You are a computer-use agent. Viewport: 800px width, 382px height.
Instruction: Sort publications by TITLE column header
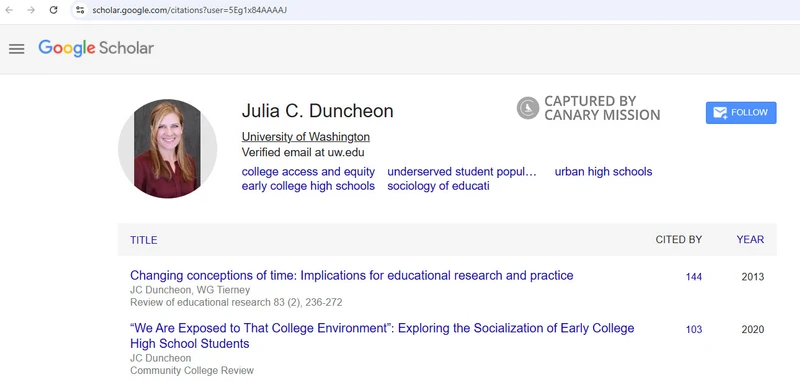144,240
